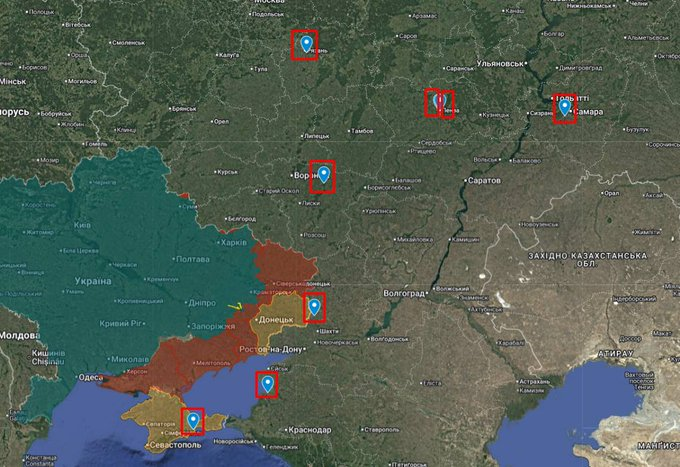Click the Ростов-на-Дону city label
Screen dimensions: 680x467
[271, 348]
